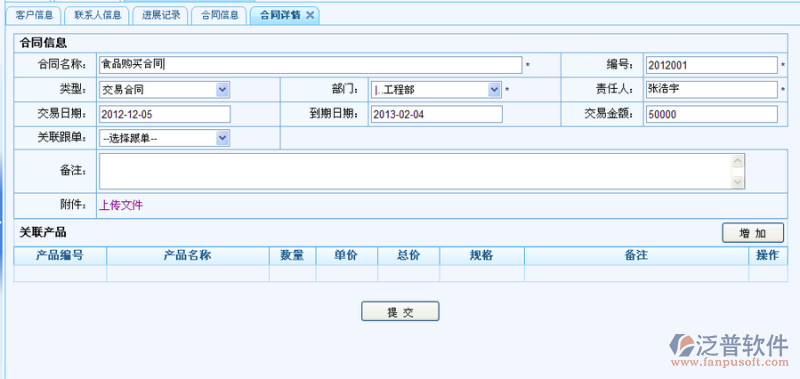Viewport: 800px width, 379px height.
Task: Click the 操作 column header
Action: pyautogui.click(x=768, y=256)
